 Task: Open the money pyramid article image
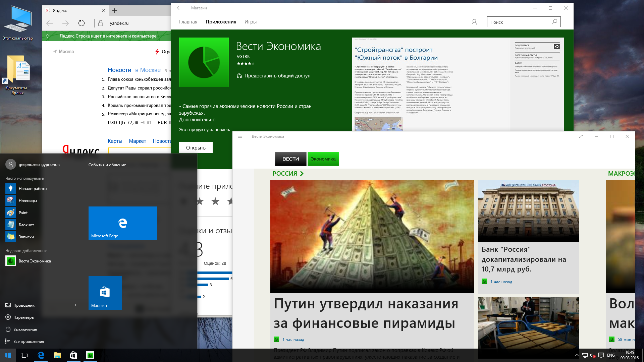(372, 237)
